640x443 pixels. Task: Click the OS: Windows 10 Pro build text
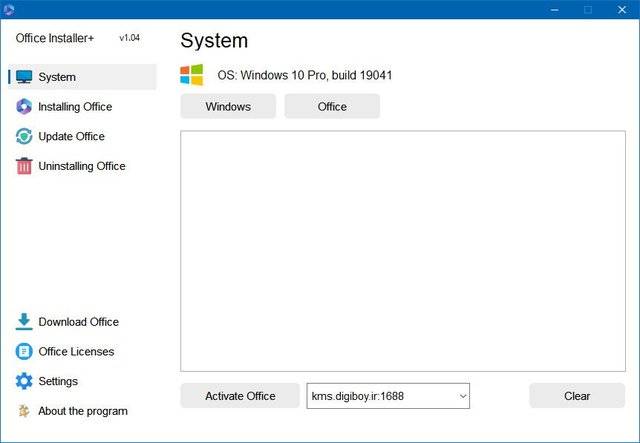[x=304, y=75]
